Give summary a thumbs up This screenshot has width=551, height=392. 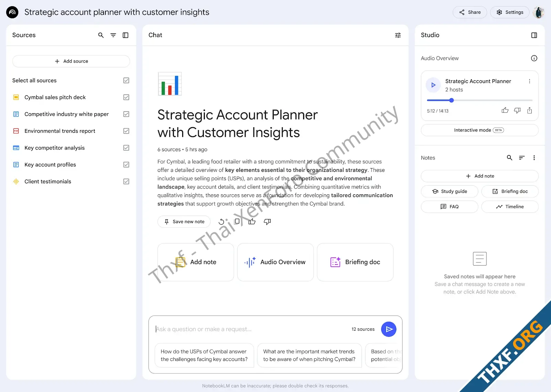(x=252, y=222)
